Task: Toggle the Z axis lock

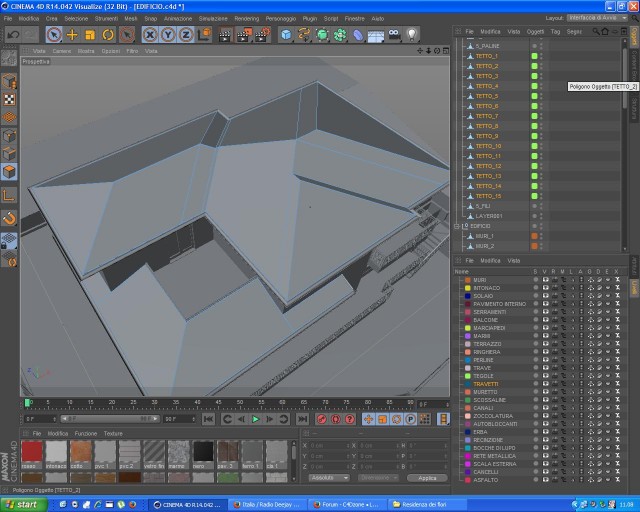Action: click(186, 35)
